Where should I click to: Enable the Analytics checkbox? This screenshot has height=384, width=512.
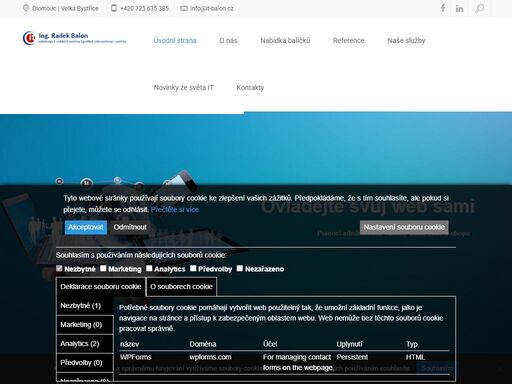[x=149, y=268]
